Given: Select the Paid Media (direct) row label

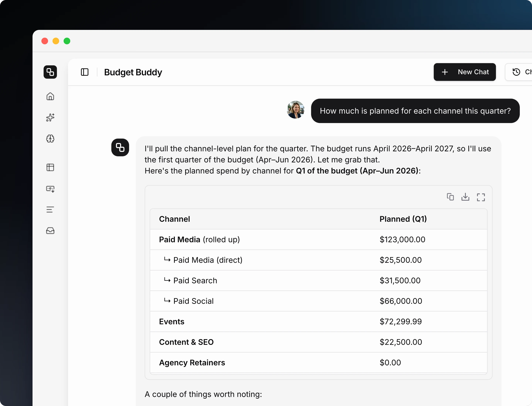Looking at the screenshot, I should point(208,260).
